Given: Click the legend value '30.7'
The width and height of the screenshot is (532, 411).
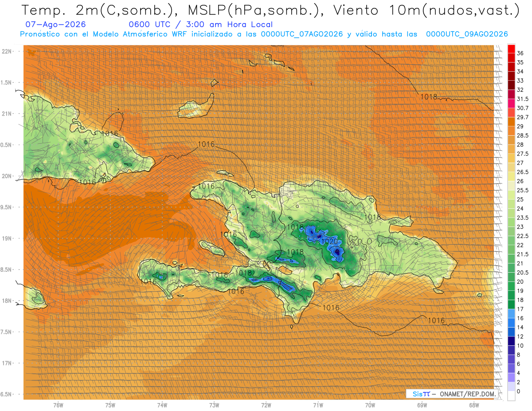Looking at the screenshot, I should (523, 108).
